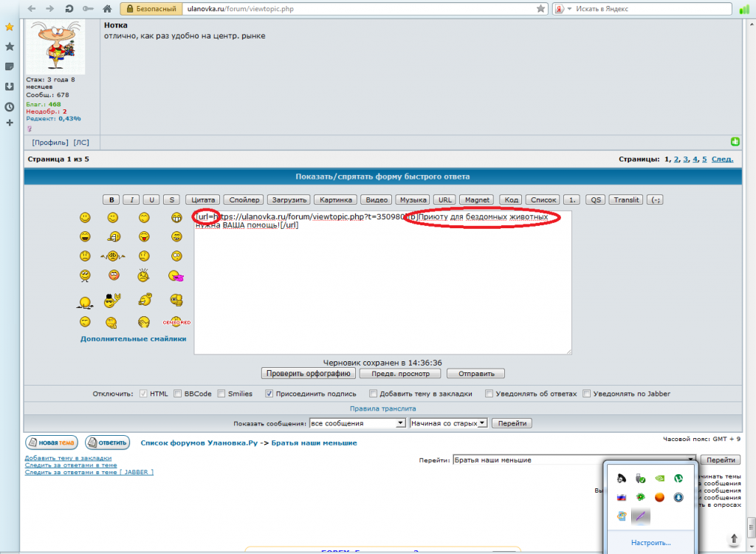756x554 pixels.
Task: Click the Картинка image button
Action: (336, 199)
